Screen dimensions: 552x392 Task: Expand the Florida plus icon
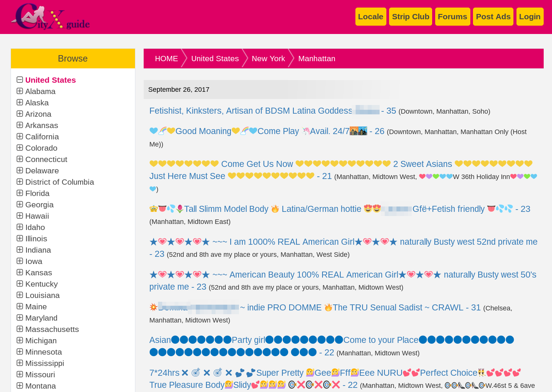(x=20, y=193)
